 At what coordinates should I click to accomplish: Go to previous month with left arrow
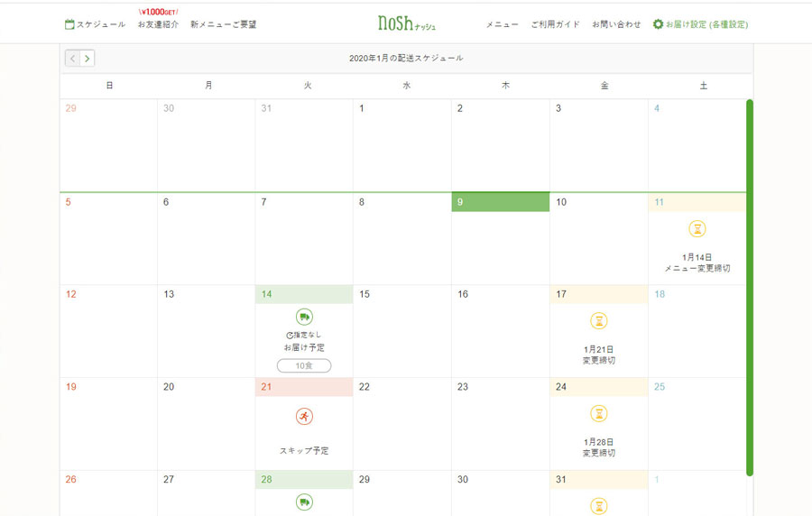[72, 59]
